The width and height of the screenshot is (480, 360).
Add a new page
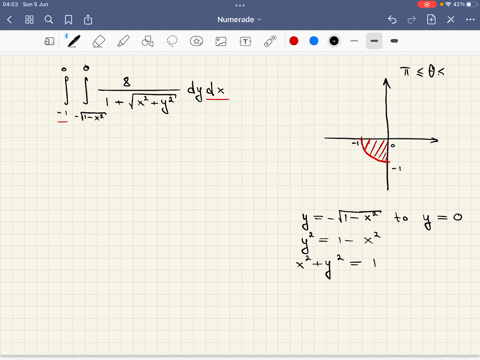[431, 20]
